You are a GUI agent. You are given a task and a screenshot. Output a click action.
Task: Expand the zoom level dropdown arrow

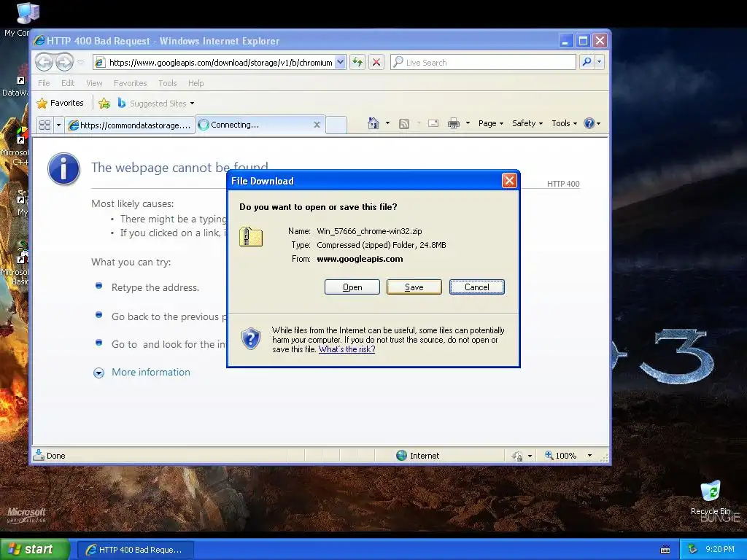tap(589, 456)
